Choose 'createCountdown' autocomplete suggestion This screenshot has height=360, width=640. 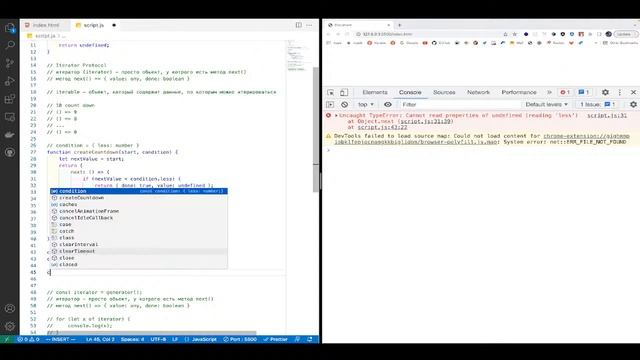[x=139, y=198]
